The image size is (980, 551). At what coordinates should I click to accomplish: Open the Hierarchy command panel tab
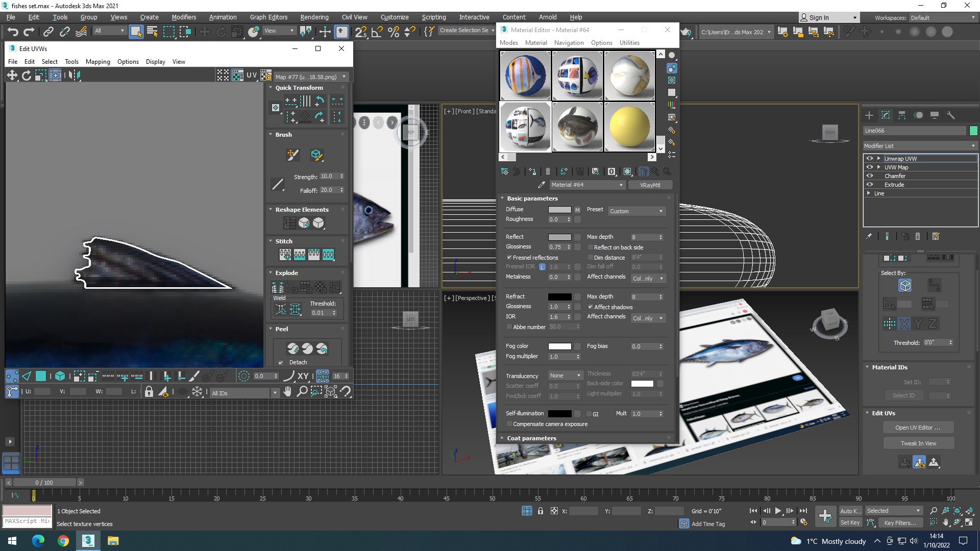coord(902,115)
